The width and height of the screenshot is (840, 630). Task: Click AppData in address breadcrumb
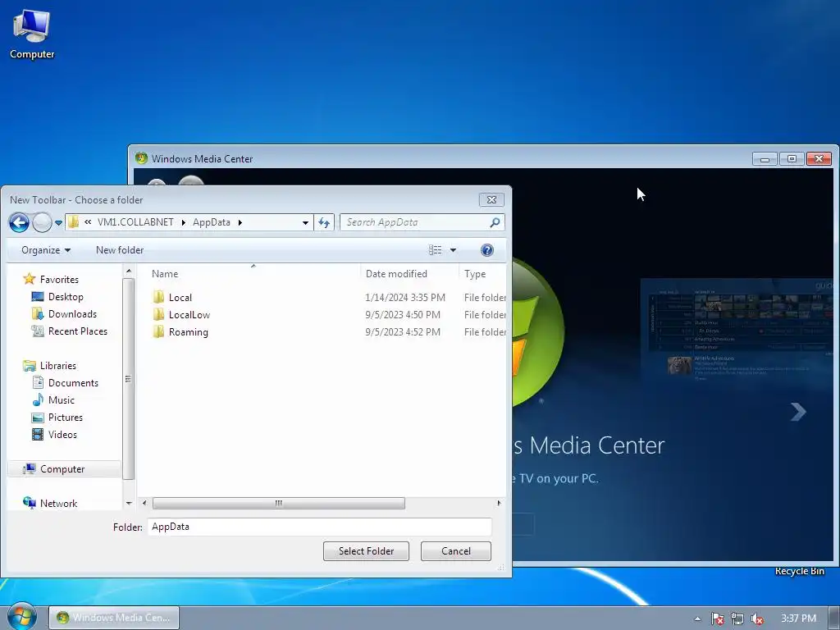tap(212, 222)
